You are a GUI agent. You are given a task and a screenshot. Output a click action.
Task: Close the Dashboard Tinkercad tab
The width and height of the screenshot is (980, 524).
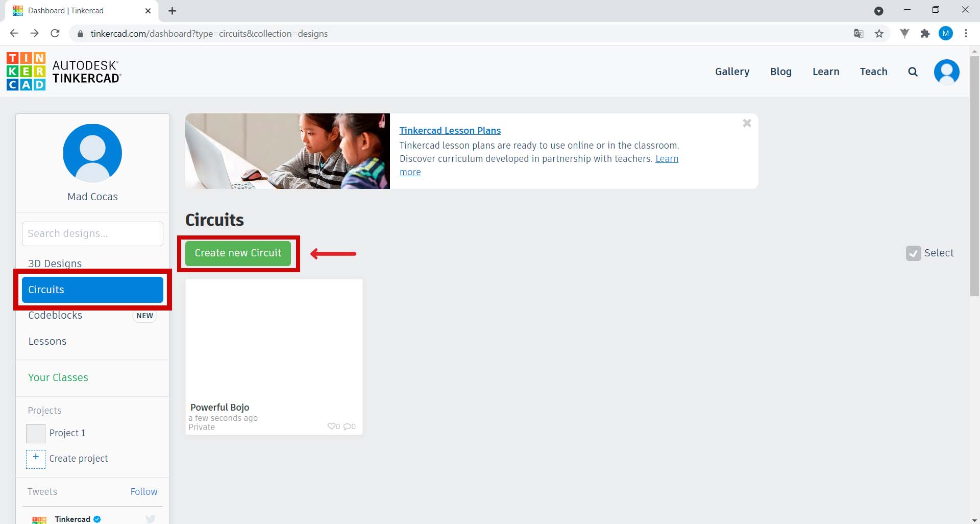click(148, 11)
